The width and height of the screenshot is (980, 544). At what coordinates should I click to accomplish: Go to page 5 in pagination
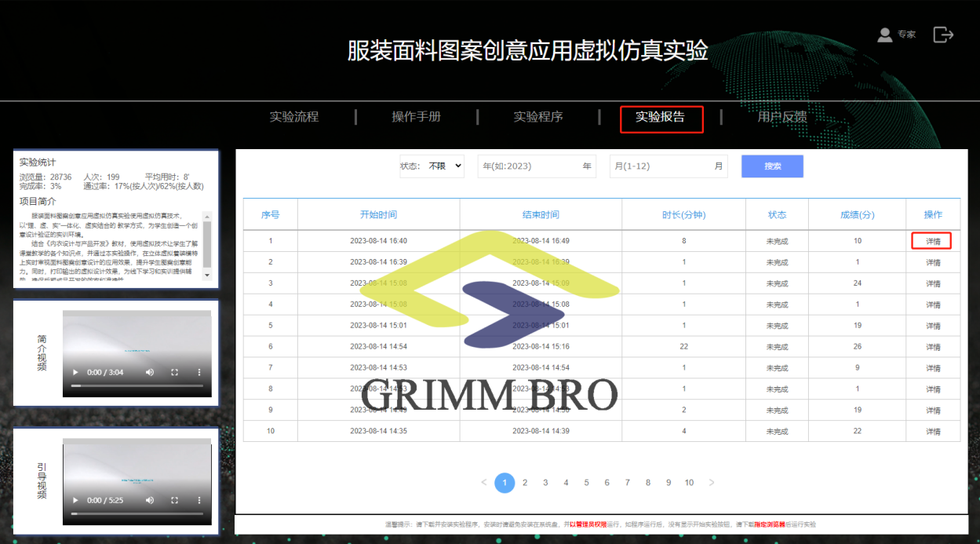coord(586,483)
